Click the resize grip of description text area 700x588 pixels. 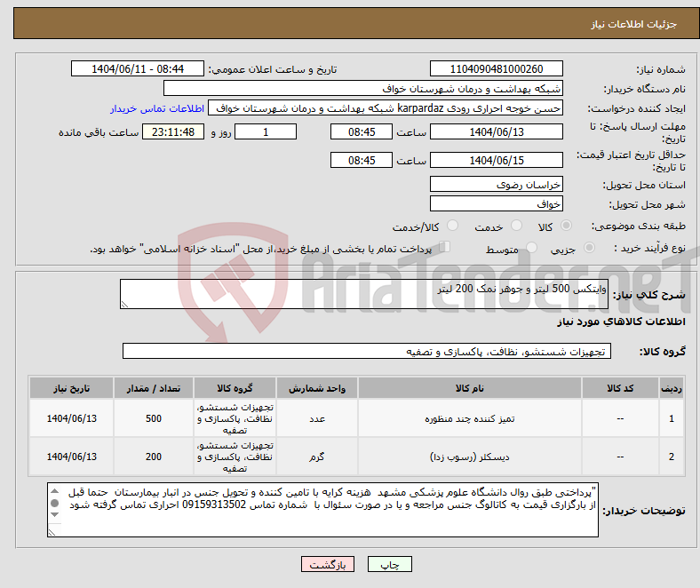[x=124, y=304]
